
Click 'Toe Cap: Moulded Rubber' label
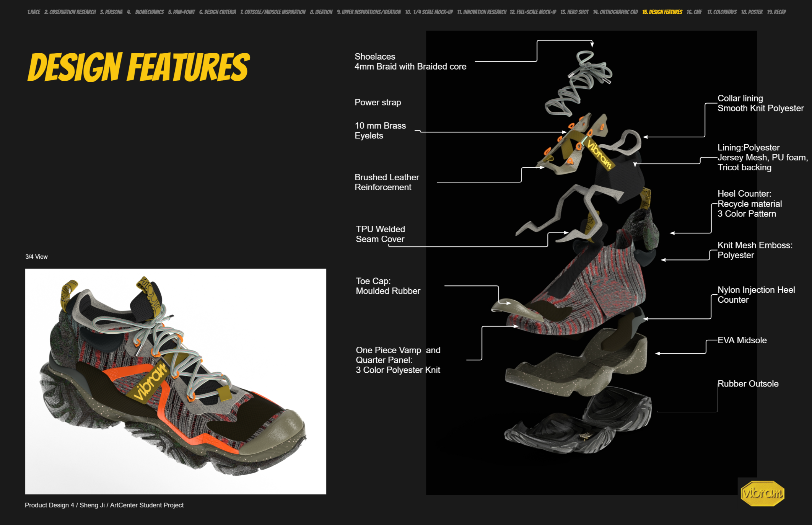coord(388,286)
